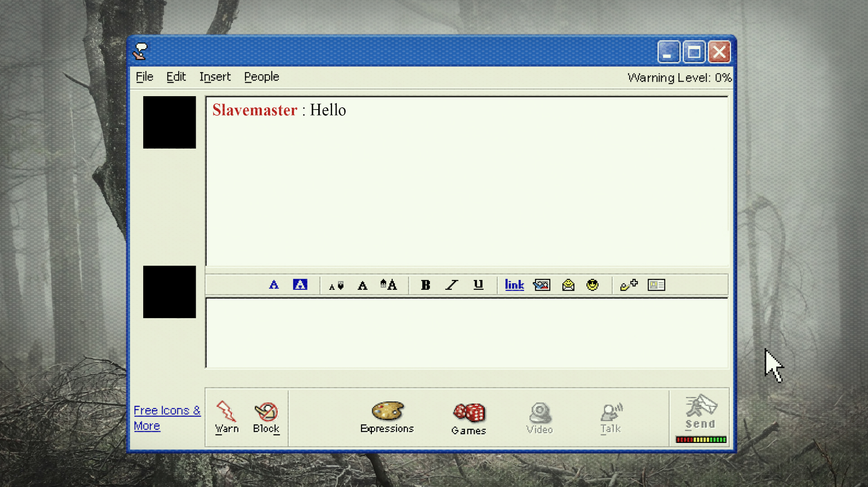Click the colored meter under Send

click(x=701, y=440)
